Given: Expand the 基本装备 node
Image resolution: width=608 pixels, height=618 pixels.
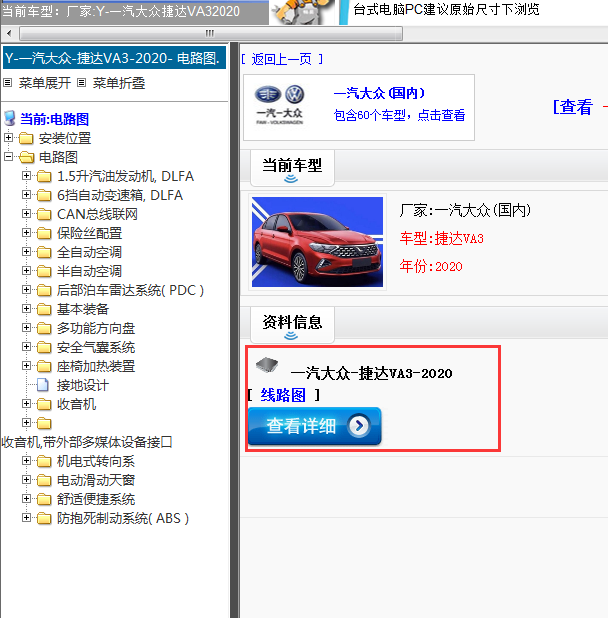Looking at the screenshot, I should click(x=26, y=308).
